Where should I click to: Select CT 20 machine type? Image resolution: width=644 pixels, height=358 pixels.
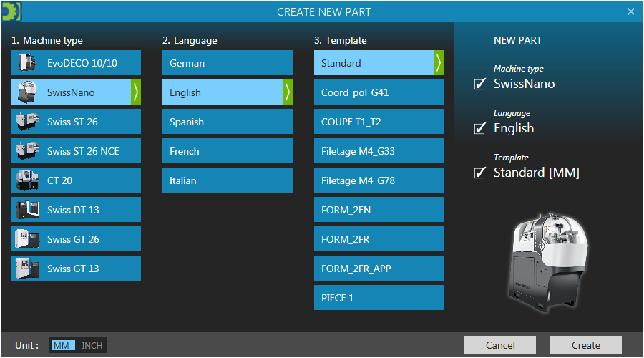click(x=76, y=180)
